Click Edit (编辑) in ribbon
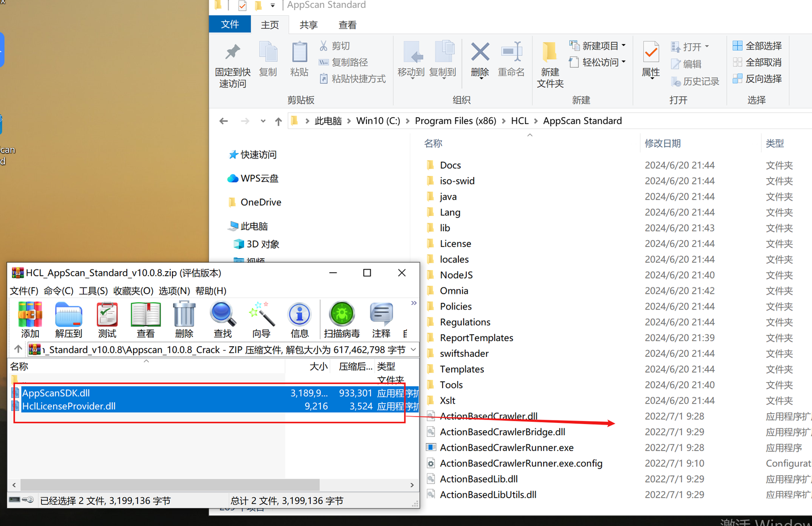Image resolution: width=812 pixels, height=526 pixels. pyautogui.click(x=686, y=64)
